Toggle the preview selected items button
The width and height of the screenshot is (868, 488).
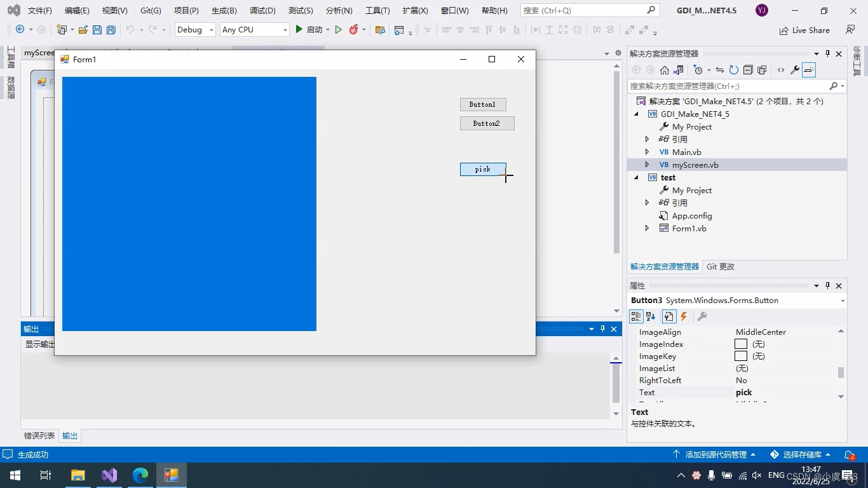pos(808,70)
